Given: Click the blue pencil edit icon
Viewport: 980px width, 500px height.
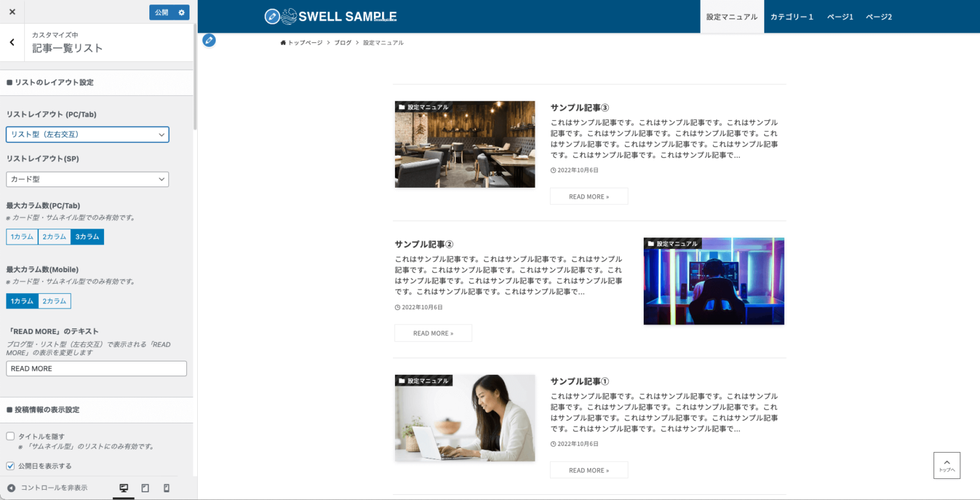Looking at the screenshot, I should point(209,40).
